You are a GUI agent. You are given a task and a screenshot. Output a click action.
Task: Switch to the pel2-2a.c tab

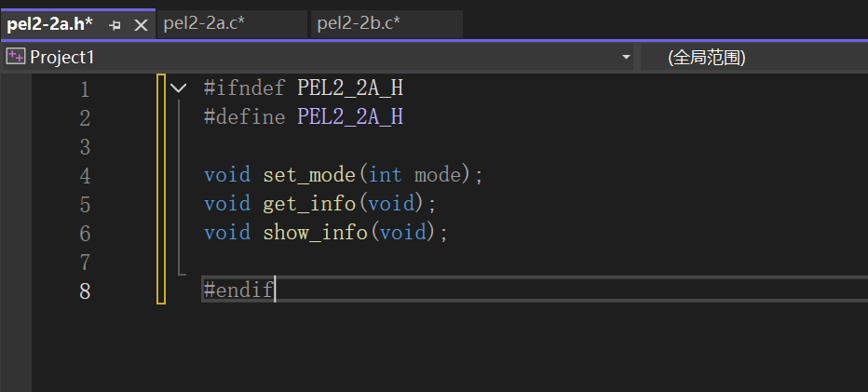pos(204,24)
